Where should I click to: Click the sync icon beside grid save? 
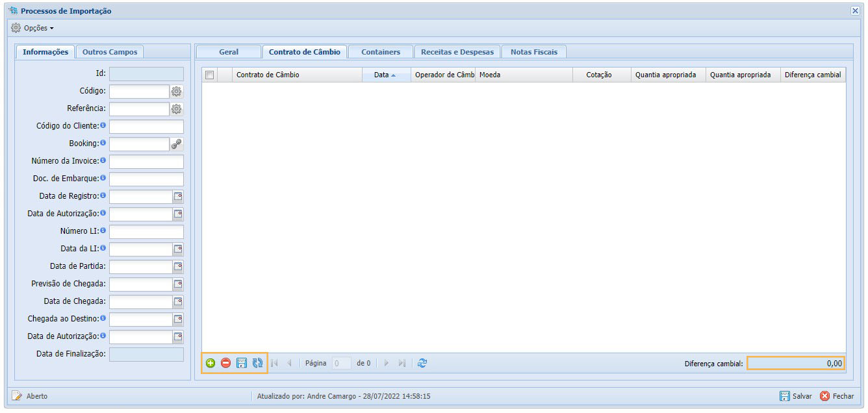click(x=257, y=364)
